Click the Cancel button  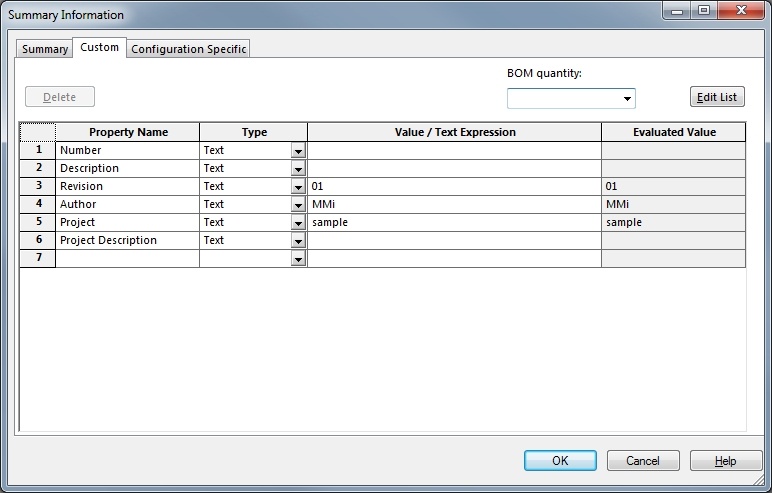[643, 460]
